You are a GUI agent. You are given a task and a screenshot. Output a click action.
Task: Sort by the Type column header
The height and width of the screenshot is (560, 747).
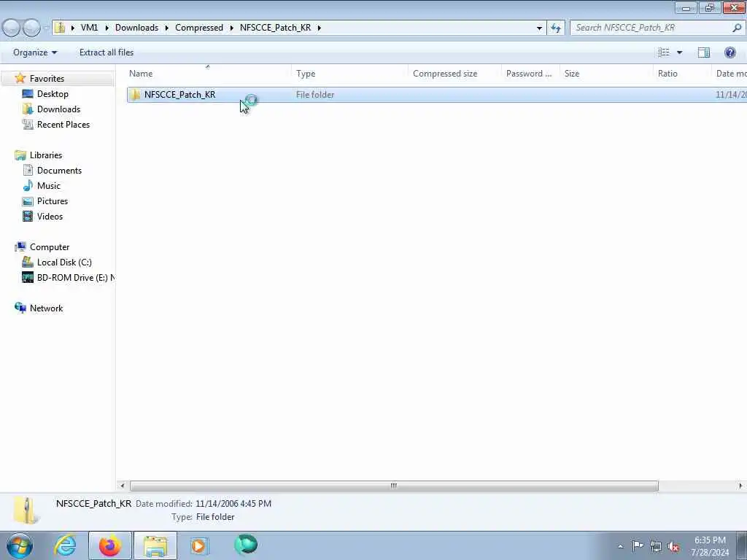tap(349, 74)
